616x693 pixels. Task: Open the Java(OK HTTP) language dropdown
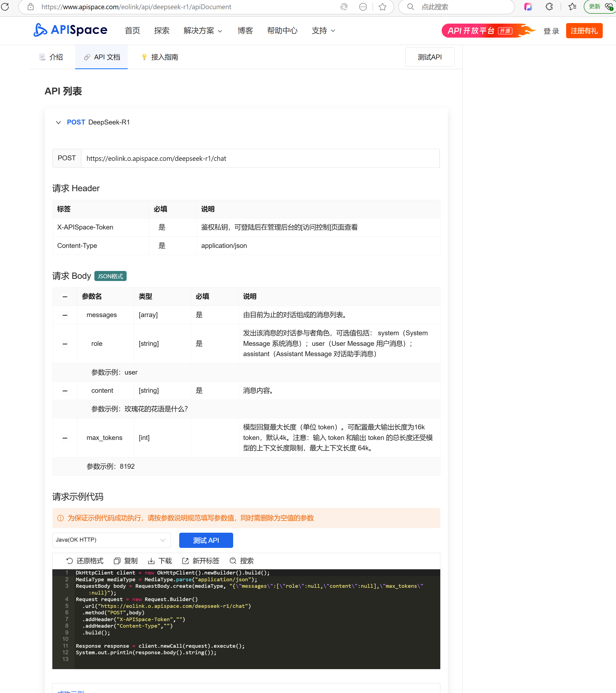111,540
